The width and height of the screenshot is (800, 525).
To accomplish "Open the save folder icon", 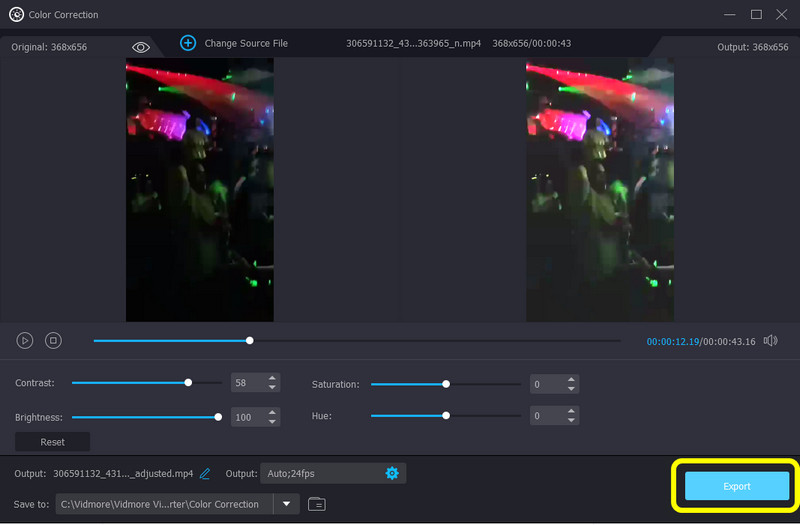I will tap(317, 504).
